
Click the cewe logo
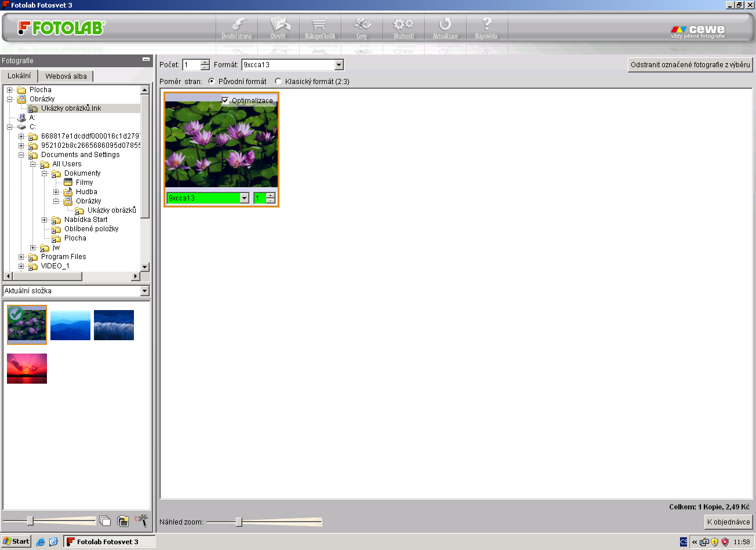click(698, 31)
